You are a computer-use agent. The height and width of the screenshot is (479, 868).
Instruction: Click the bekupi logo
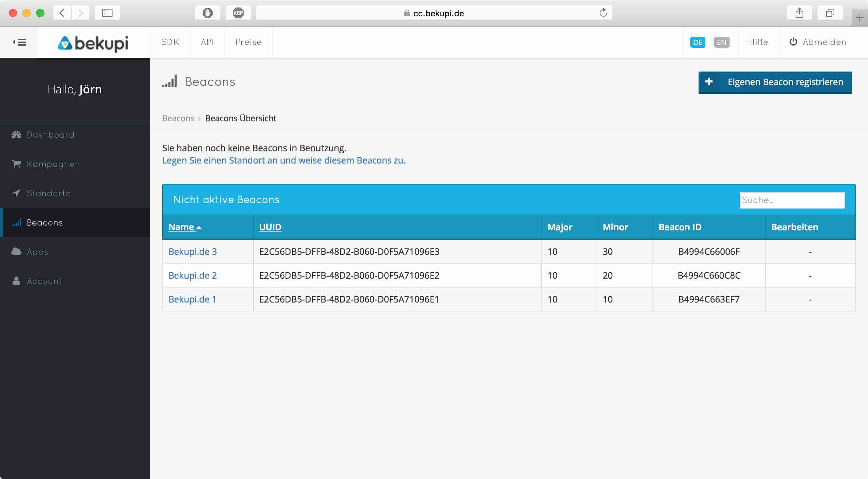click(x=93, y=43)
